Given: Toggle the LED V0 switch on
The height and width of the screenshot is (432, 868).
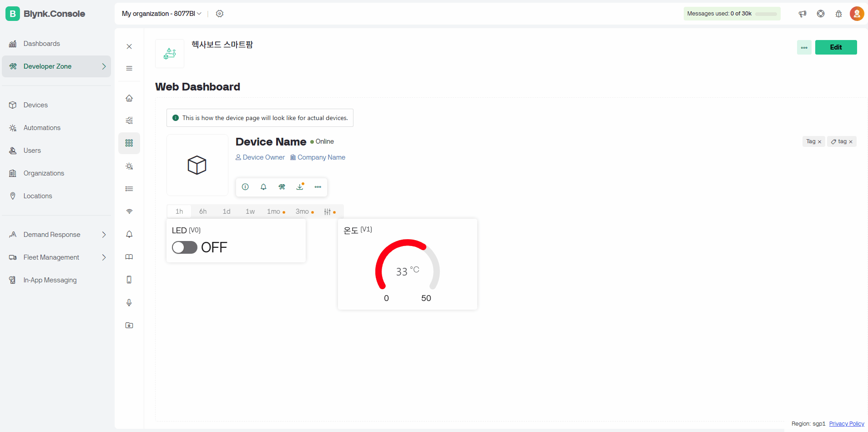Looking at the screenshot, I should 185,247.
